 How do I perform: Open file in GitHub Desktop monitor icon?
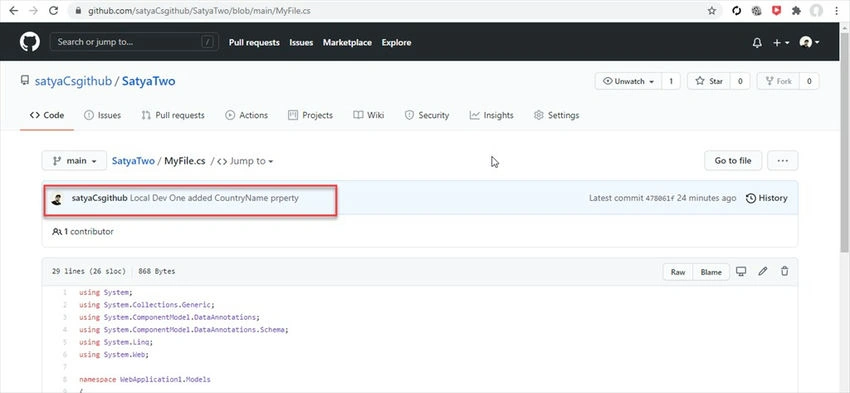click(741, 272)
